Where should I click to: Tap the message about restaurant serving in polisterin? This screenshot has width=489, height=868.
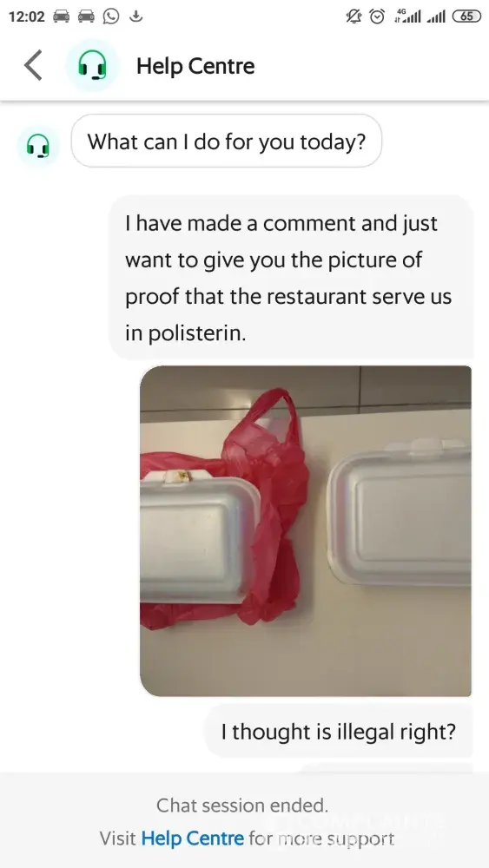pos(290,278)
